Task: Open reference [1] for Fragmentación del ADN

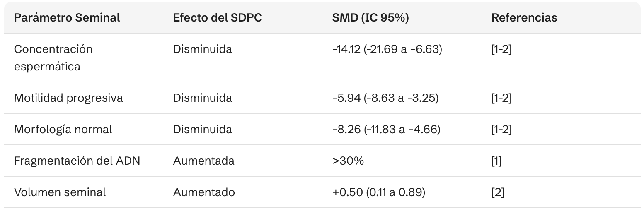Action: pos(496,161)
